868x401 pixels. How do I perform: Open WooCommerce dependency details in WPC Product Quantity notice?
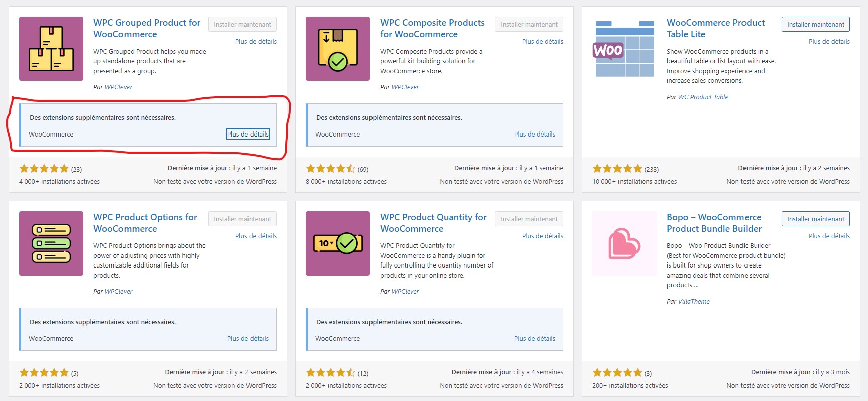click(535, 338)
